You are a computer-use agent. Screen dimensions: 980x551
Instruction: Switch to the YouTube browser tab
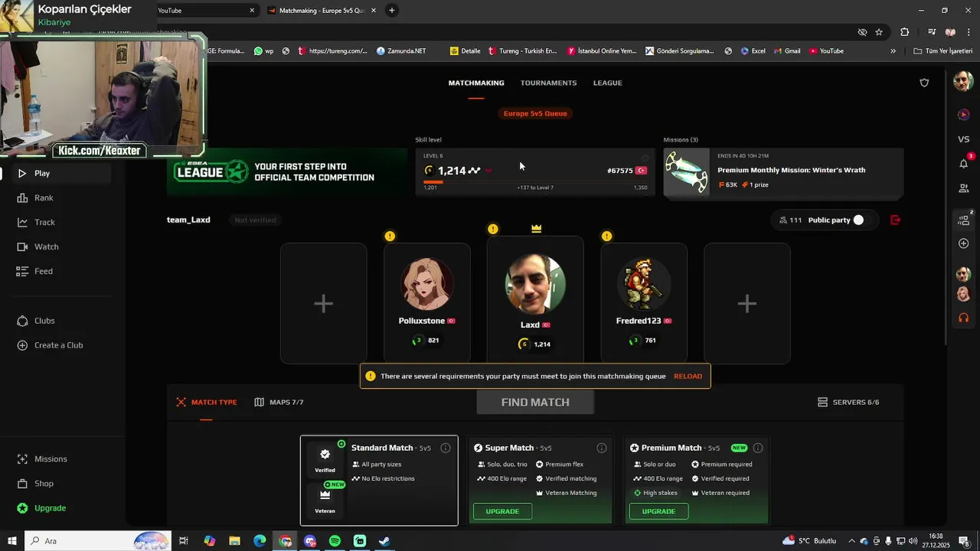(x=207, y=11)
